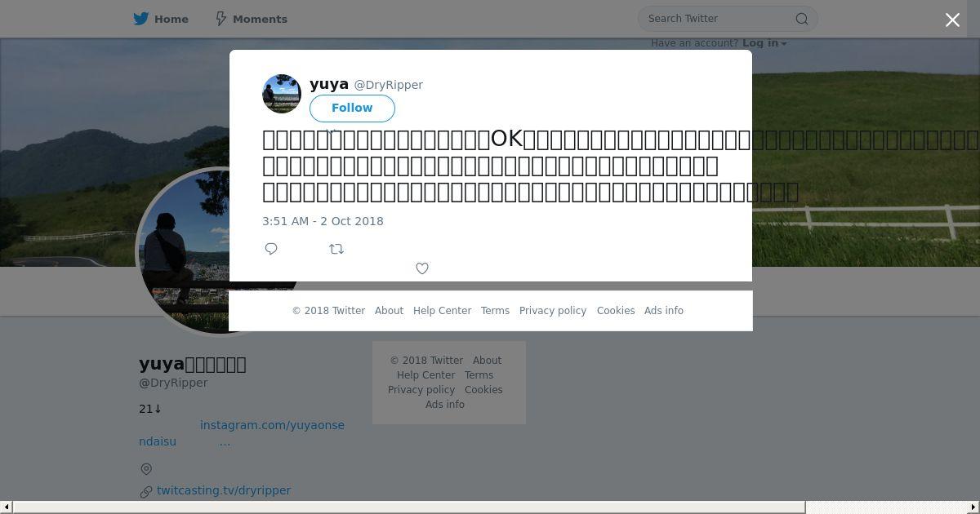The height and width of the screenshot is (514, 980).
Task: Click the retweet arrows icon
Action: coord(336,249)
